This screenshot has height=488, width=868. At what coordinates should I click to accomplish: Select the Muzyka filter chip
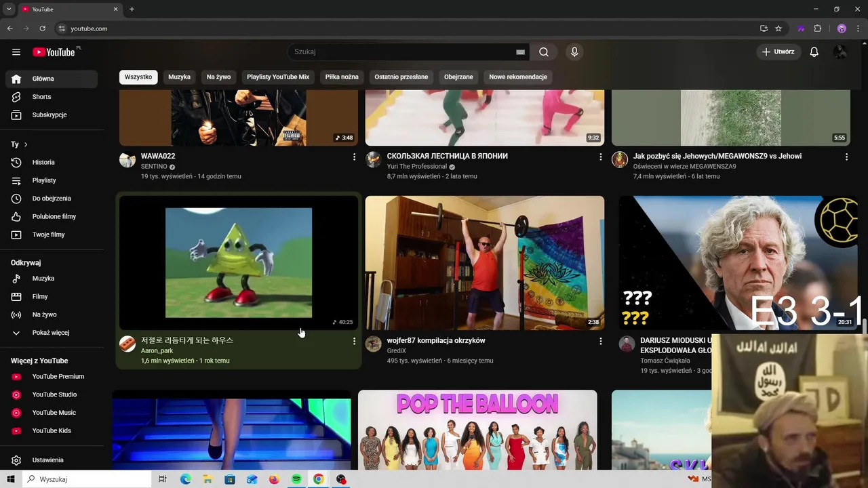point(180,77)
